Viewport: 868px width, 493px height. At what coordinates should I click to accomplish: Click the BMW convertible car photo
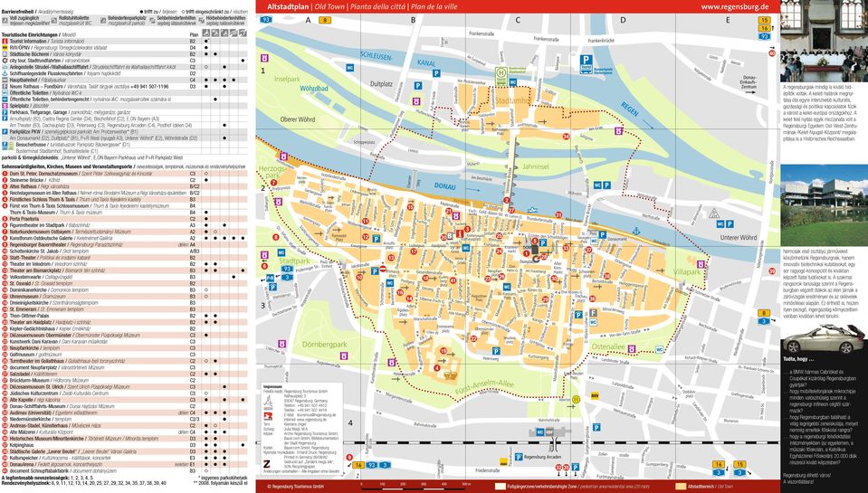824,339
